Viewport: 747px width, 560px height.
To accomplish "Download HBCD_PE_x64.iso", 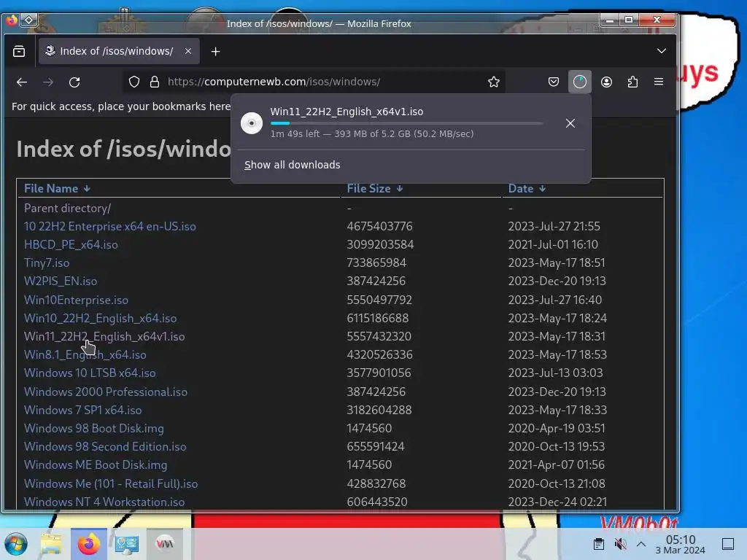I will pos(71,245).
